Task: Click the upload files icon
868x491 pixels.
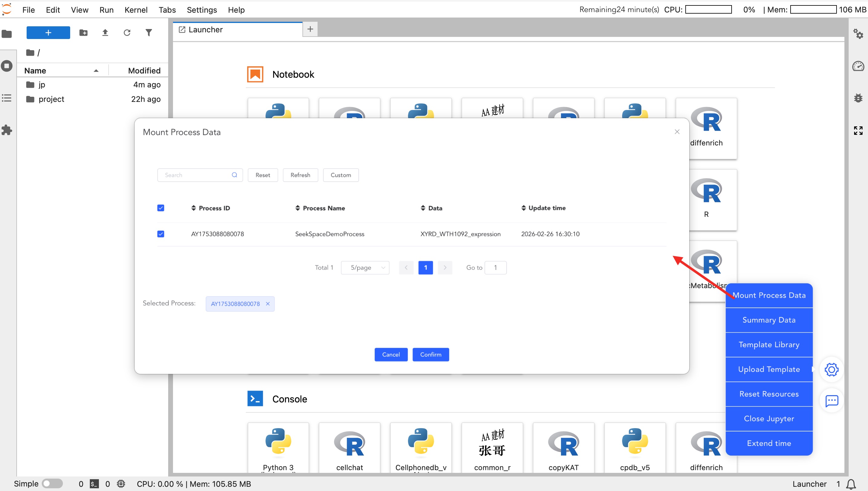Action: click(105, 33)
